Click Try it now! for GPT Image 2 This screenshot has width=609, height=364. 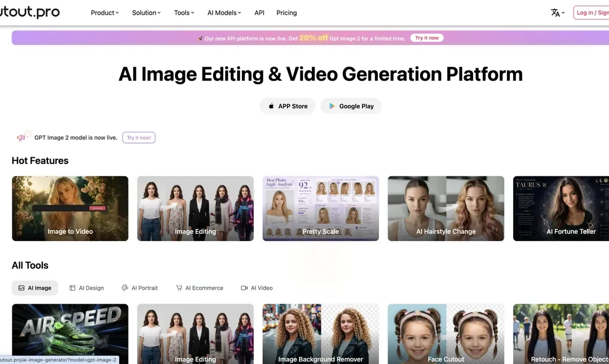[139, 137]
